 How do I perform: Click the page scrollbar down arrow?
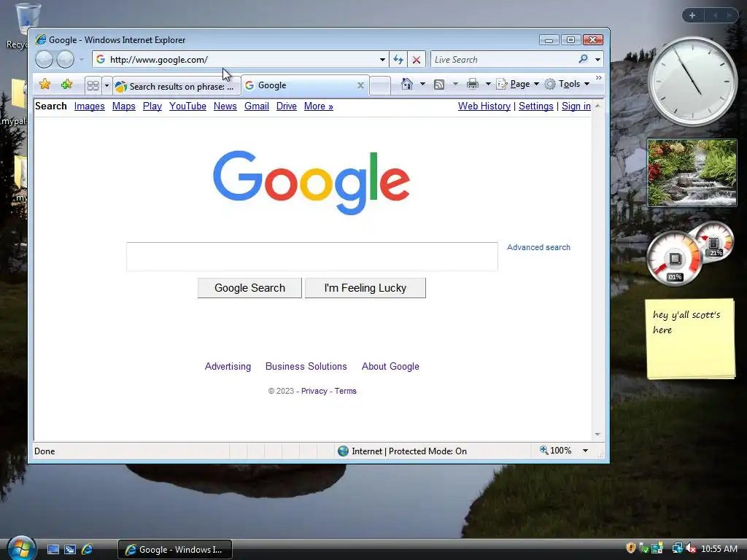[597, 435]
